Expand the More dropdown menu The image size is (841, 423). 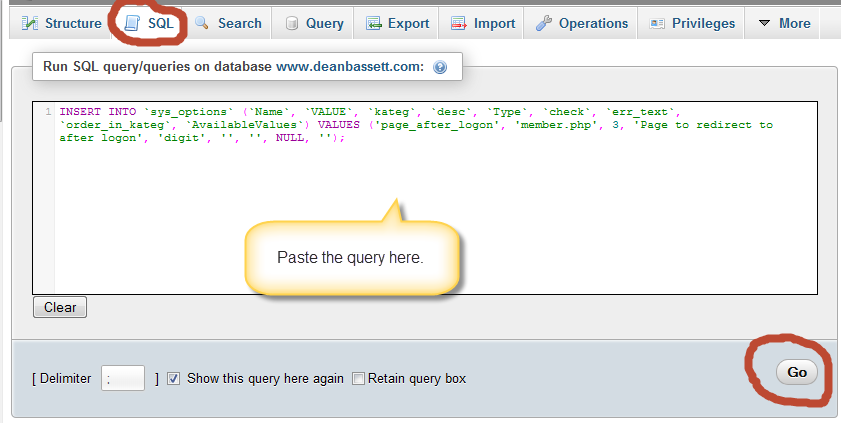coord(784,23)
